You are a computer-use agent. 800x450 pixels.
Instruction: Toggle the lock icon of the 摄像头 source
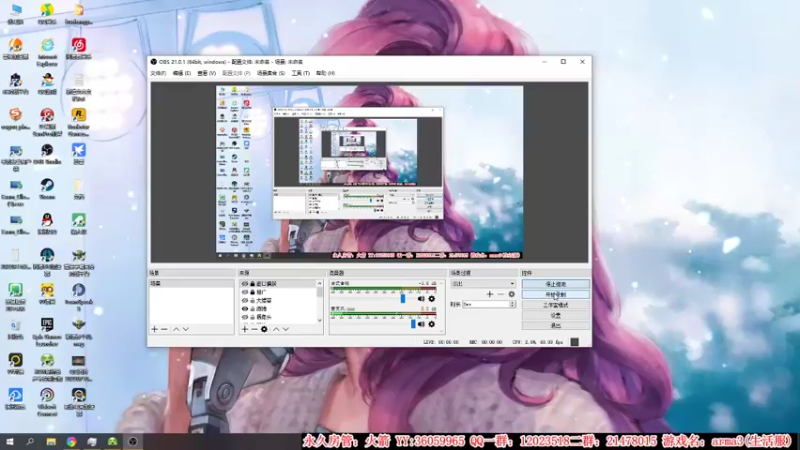253,317
